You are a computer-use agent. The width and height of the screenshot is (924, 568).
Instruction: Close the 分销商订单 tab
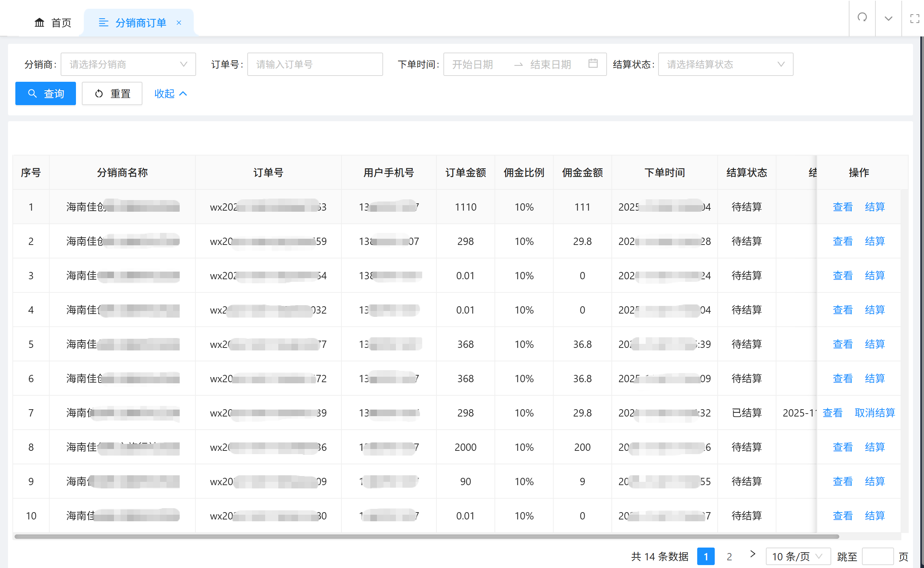tap(179, 23)
